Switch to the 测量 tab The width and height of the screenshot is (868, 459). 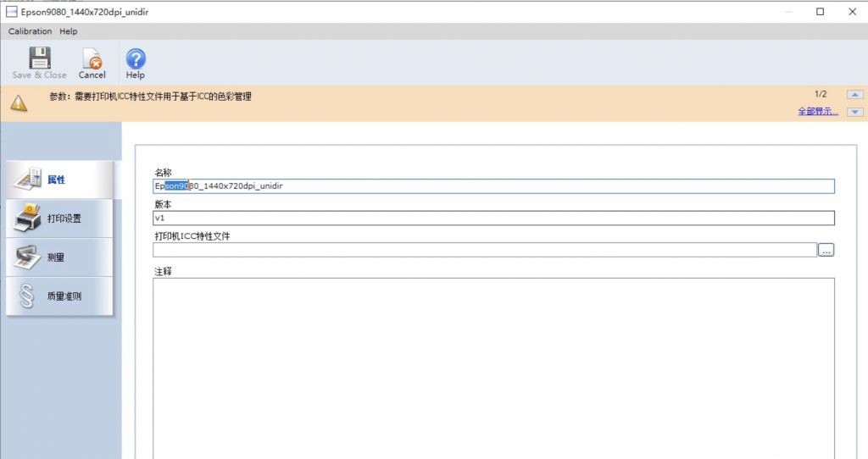point(60,257)
